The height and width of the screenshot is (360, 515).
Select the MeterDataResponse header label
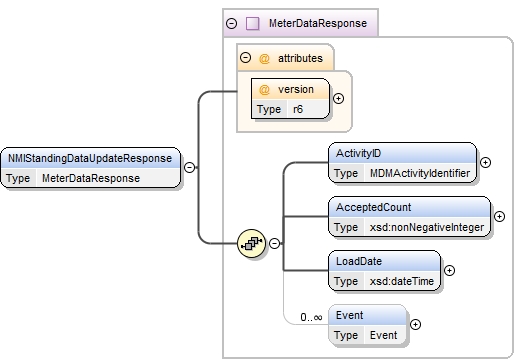[x=318, y=23]
